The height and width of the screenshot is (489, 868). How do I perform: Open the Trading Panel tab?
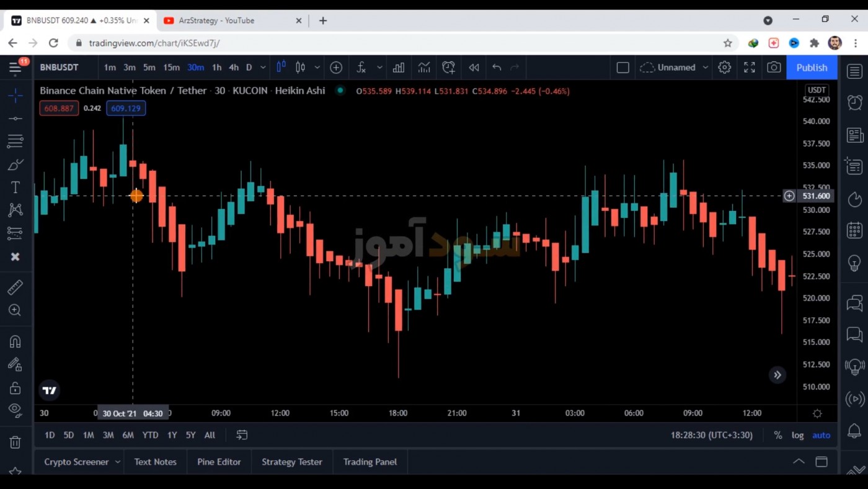pos(370,462)
